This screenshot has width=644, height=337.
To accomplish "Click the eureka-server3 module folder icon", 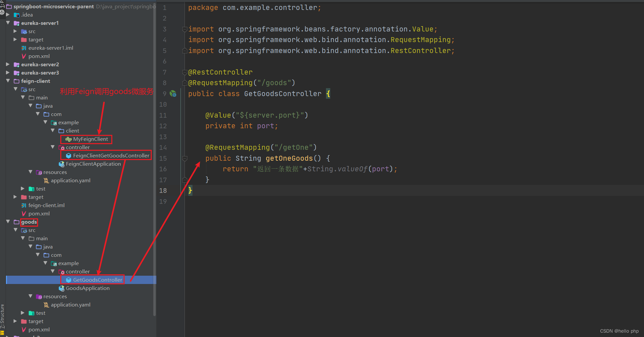I will (x=17, y=73).
